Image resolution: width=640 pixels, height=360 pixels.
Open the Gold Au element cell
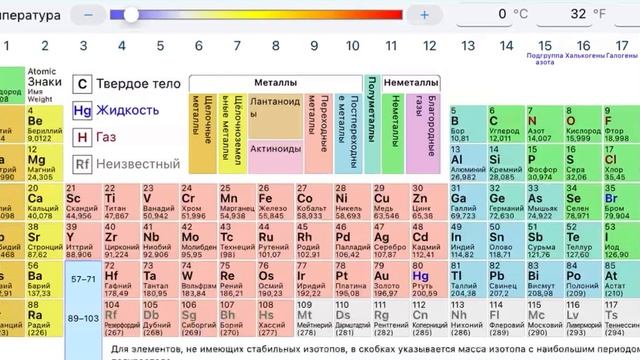(391, 279)
